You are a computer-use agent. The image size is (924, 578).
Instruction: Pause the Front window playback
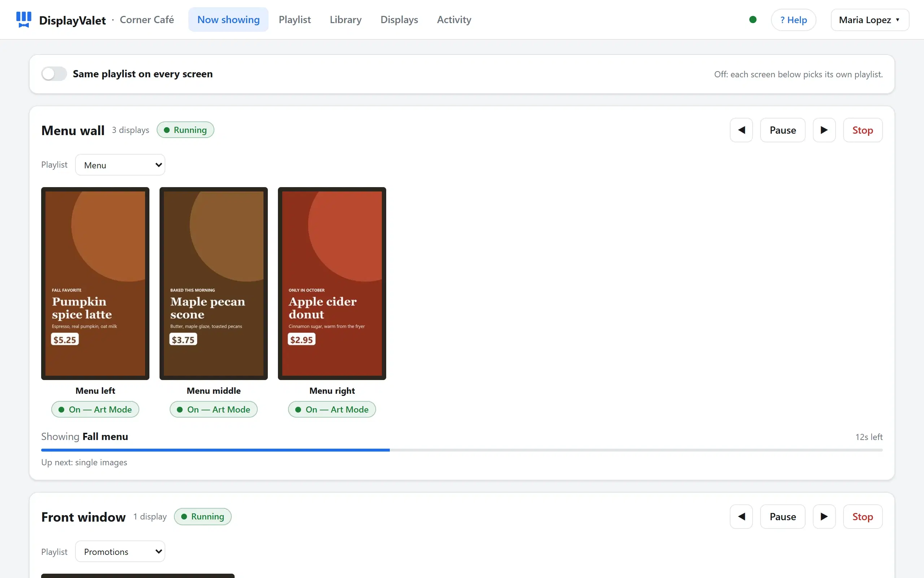pos(783,517)
